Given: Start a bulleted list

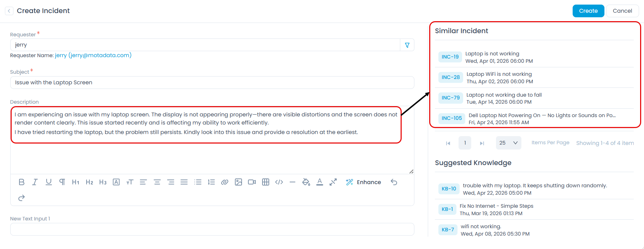Looking at the screenshot, I should click(198, 182).
